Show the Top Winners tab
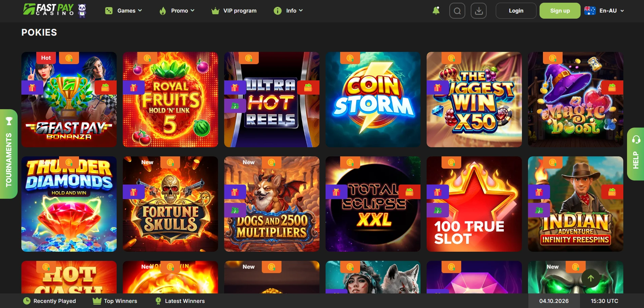 click(115, 301)
